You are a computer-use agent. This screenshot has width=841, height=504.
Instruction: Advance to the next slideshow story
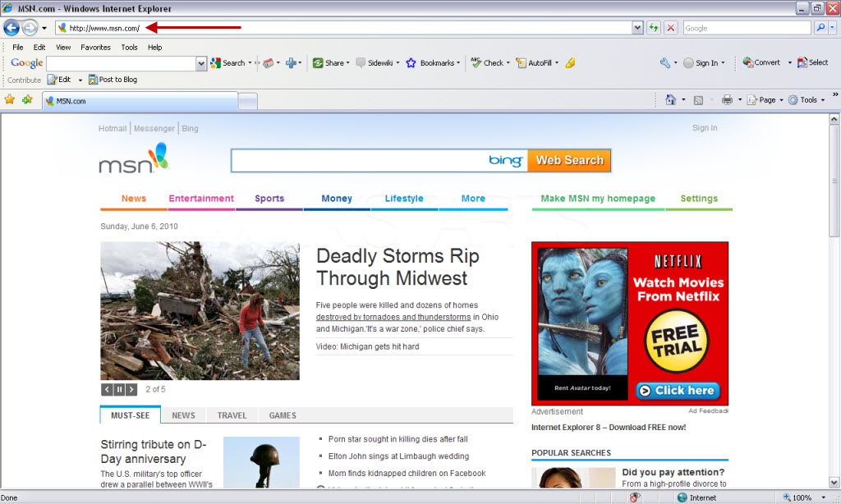[131, 389]
